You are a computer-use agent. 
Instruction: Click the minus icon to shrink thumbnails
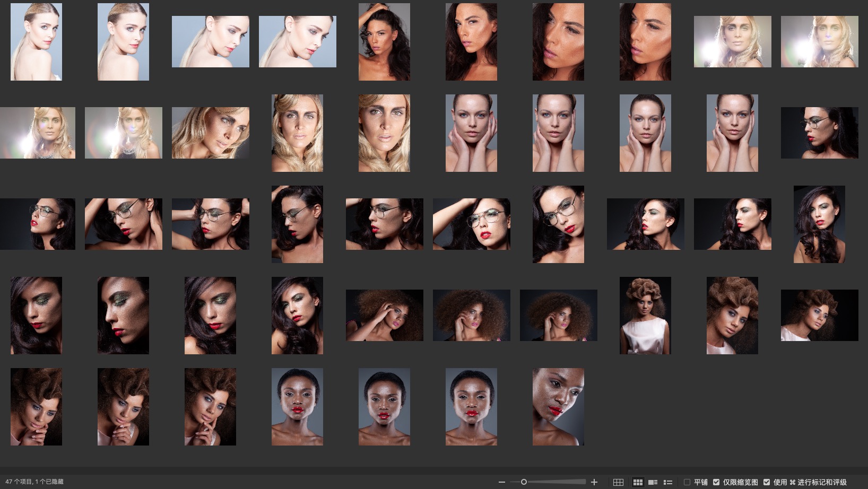[501, 482]
